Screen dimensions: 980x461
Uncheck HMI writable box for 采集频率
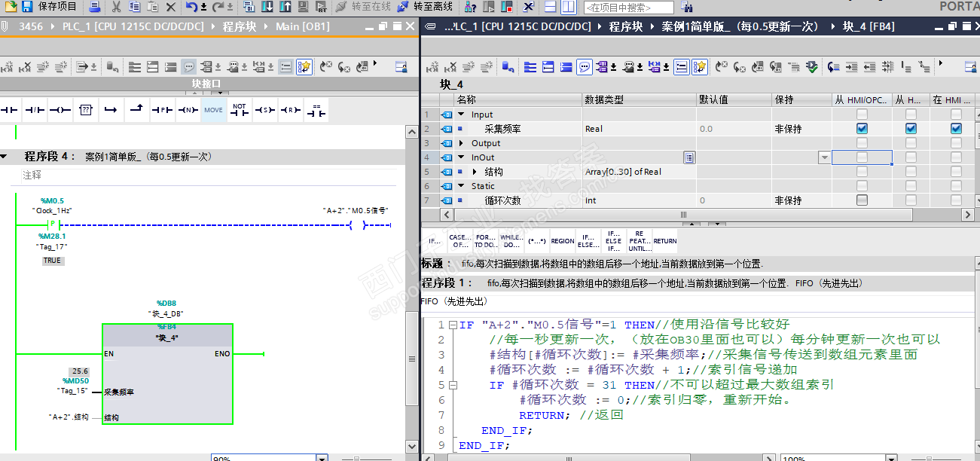(911, 129)
